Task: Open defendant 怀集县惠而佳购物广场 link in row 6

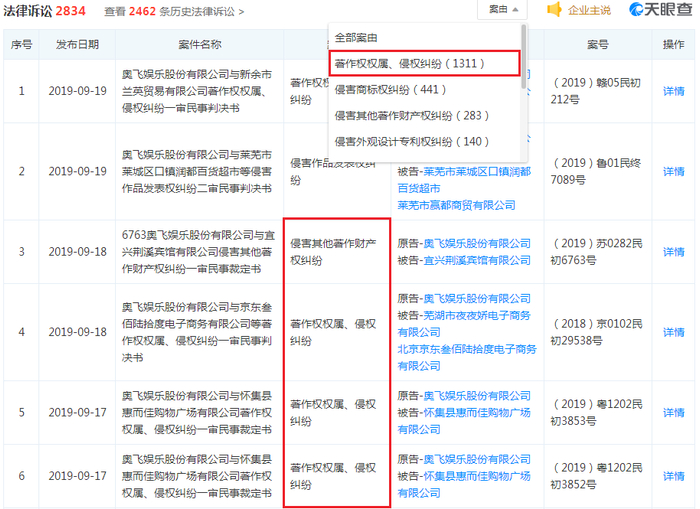Action: tap(464, 484)
